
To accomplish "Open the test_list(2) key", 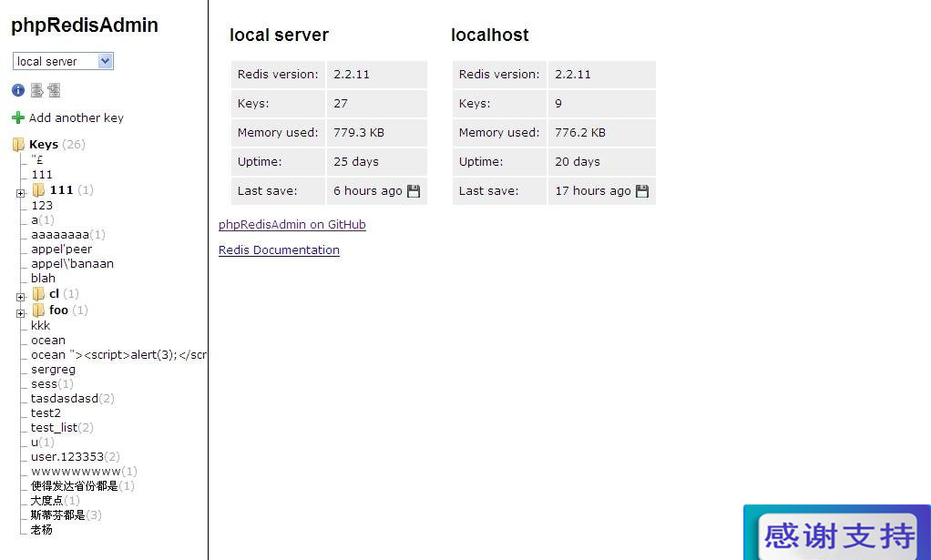I will tap(62, 427).
